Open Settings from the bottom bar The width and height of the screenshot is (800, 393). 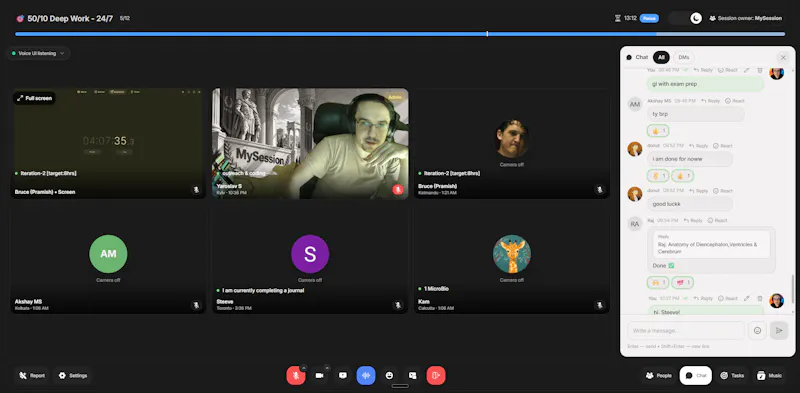(x=72, y=376)
